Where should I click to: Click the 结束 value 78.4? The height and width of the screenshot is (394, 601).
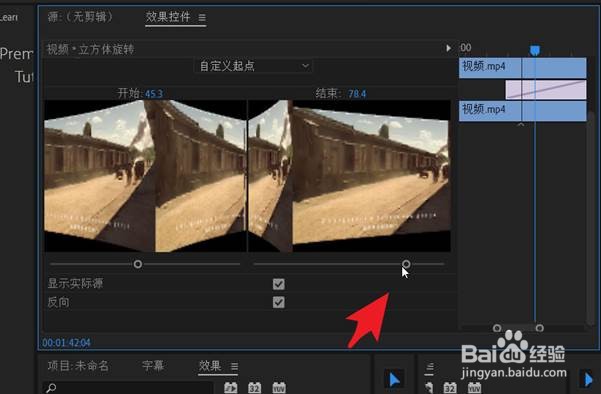coord(357,94)
